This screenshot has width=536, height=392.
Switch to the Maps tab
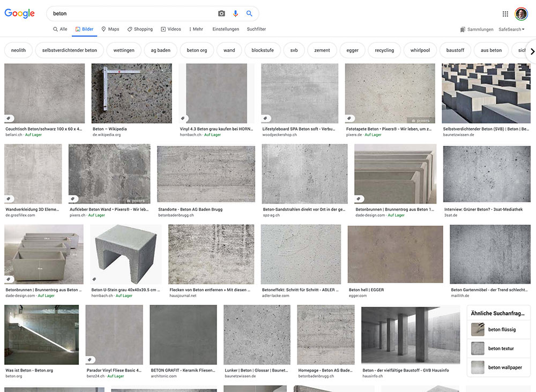point(110,29)
